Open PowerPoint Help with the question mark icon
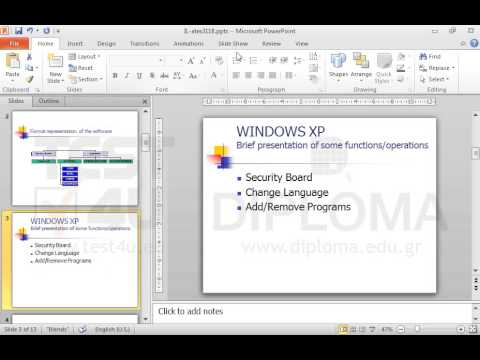 (x=474, y=43)
